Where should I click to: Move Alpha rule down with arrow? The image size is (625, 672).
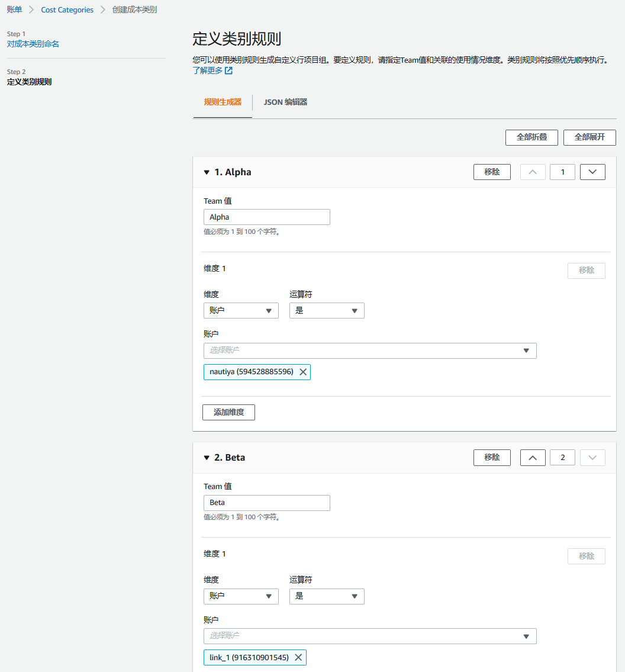[x=592, y=172]
